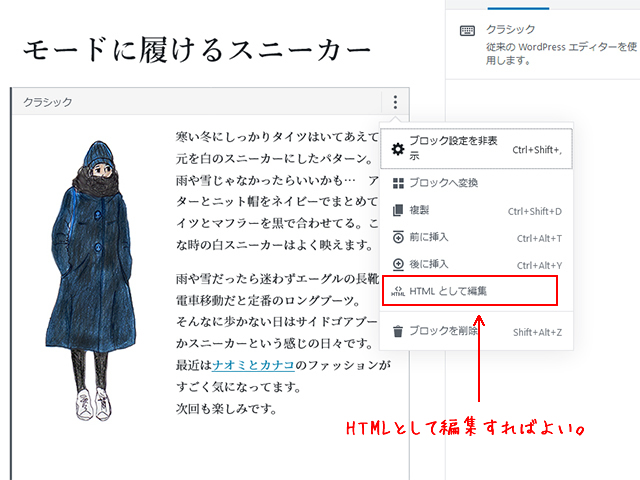This screenshot has height=480, width=640.
Task: Click the Ctrl+Shift+D shortcut text
Action: 535,211
